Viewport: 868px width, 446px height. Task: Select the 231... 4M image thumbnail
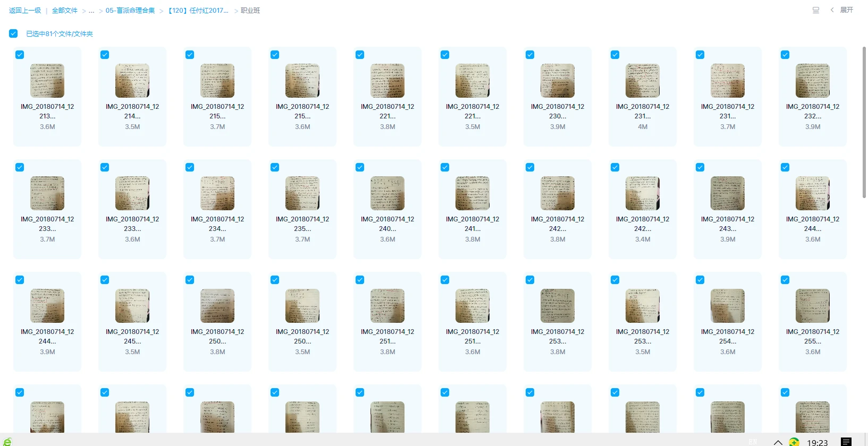tap(643, 81)
